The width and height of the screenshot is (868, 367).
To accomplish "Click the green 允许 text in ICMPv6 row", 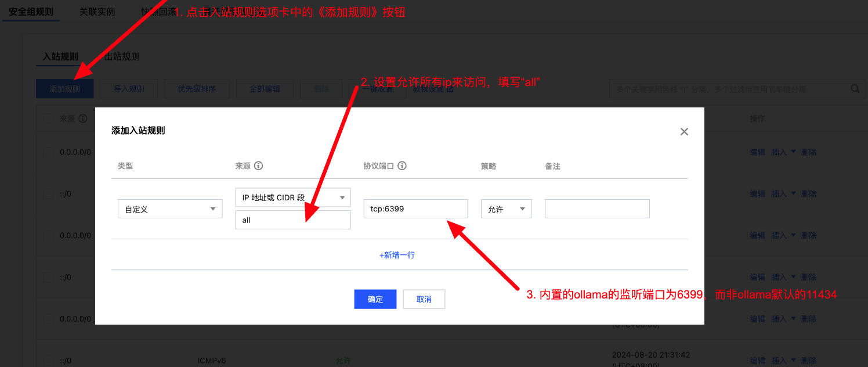I will point(343,361).
